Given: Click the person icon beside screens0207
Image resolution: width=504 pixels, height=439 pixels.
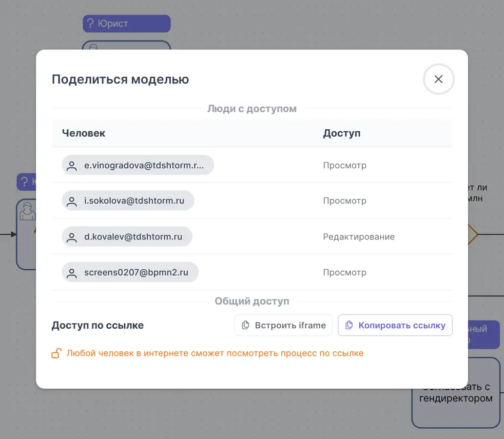Looking at the screenshot, I should click(x=72, y=273).
